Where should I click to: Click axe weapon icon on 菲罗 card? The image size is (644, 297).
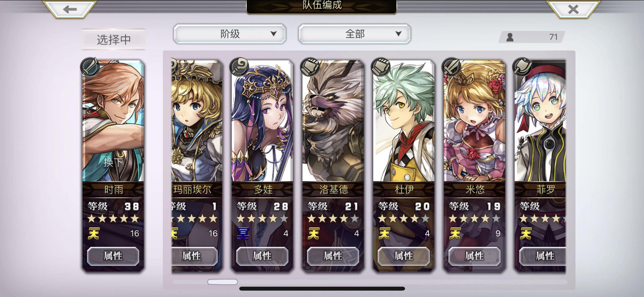pyautogui.click(x=522, y=66)
